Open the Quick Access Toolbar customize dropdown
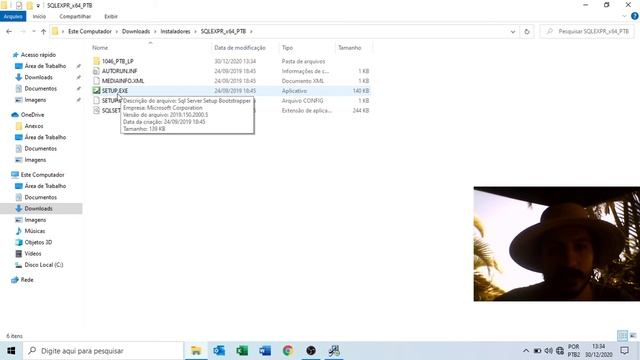Screen dimensions: 640x360 point(38,6)
